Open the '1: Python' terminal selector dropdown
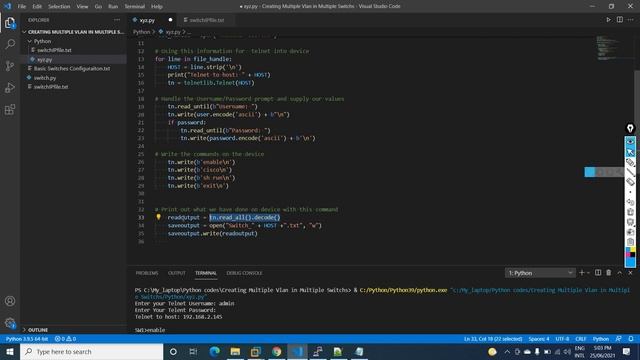640x360 pixels. pyautogui.click(x=540, y=273)
